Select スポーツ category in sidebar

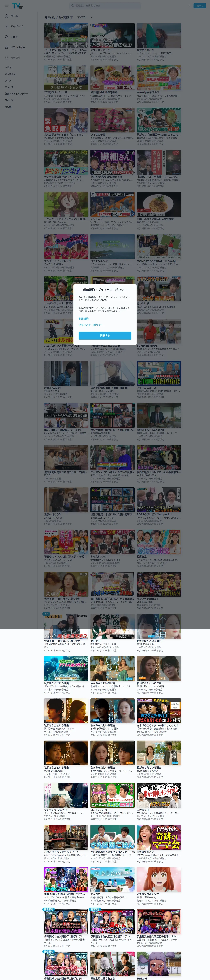pos(9,100)
